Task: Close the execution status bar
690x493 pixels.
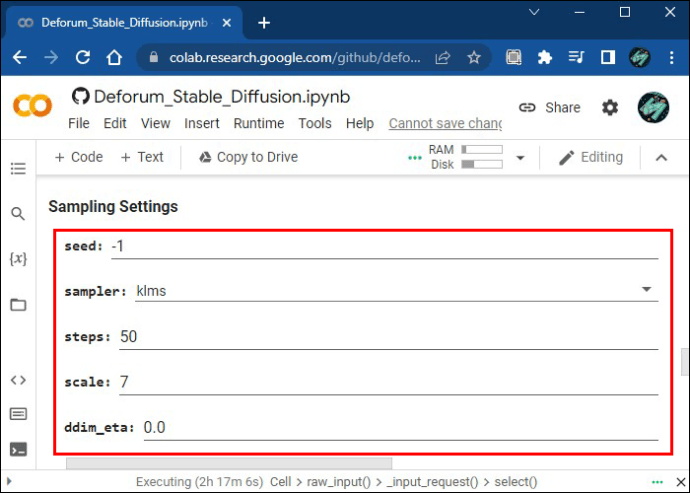Action: point(680,482)
